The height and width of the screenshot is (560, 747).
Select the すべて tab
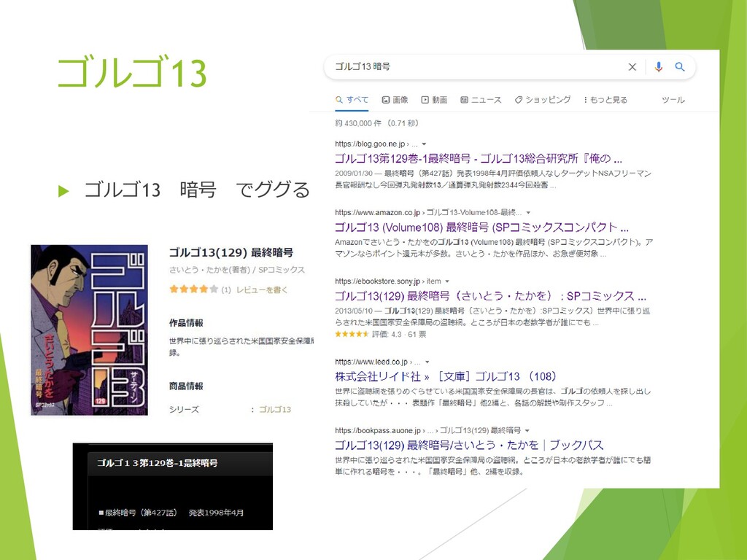pos(352,100)
